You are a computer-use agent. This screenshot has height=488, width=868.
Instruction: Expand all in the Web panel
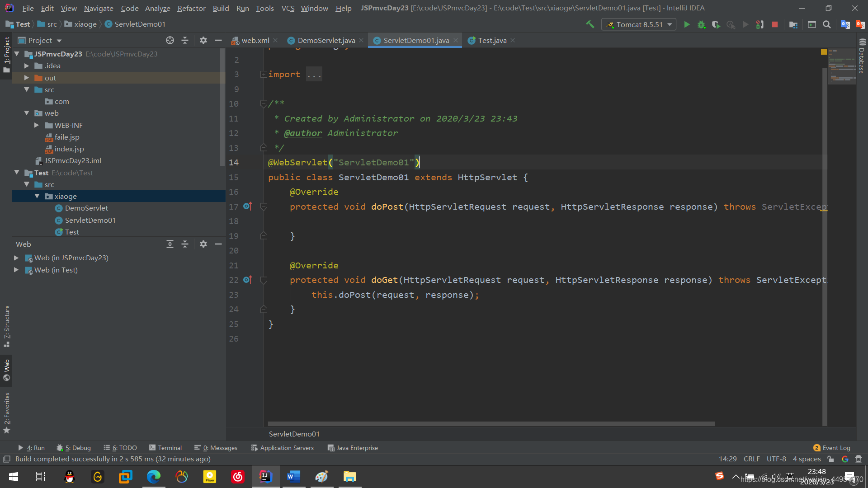point(170,244)
